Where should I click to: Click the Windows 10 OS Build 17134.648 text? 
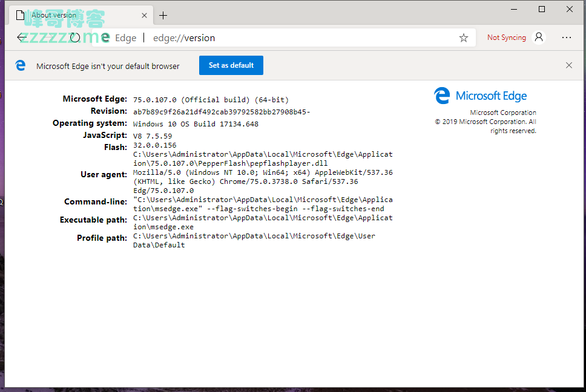[196, 124]
